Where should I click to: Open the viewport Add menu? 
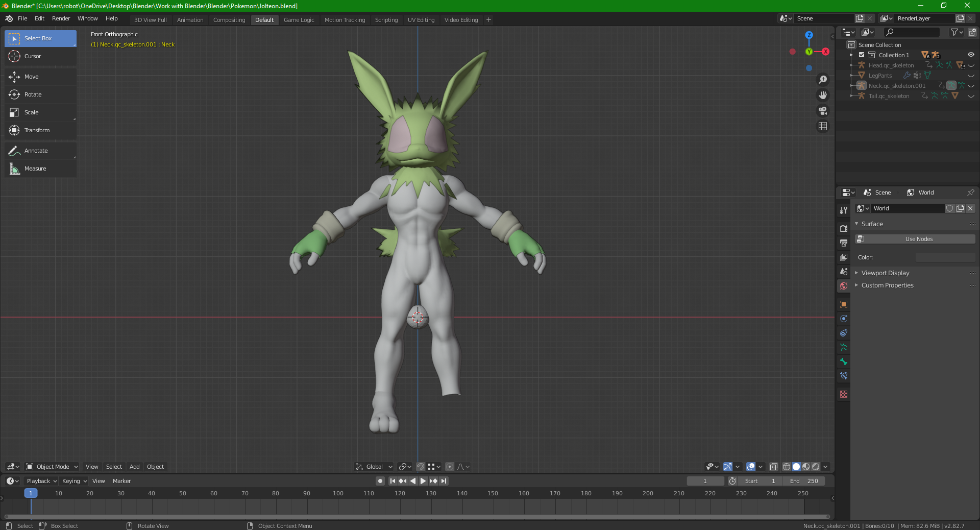tap(134, 467)
